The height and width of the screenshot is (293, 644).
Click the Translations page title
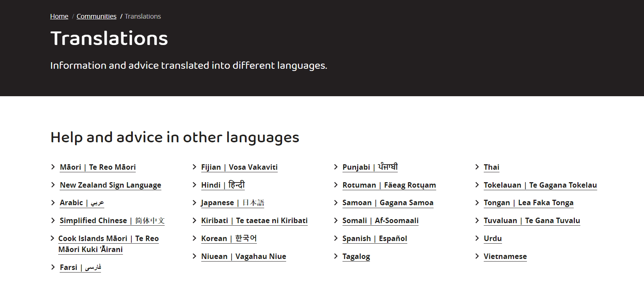coord(109,38)
